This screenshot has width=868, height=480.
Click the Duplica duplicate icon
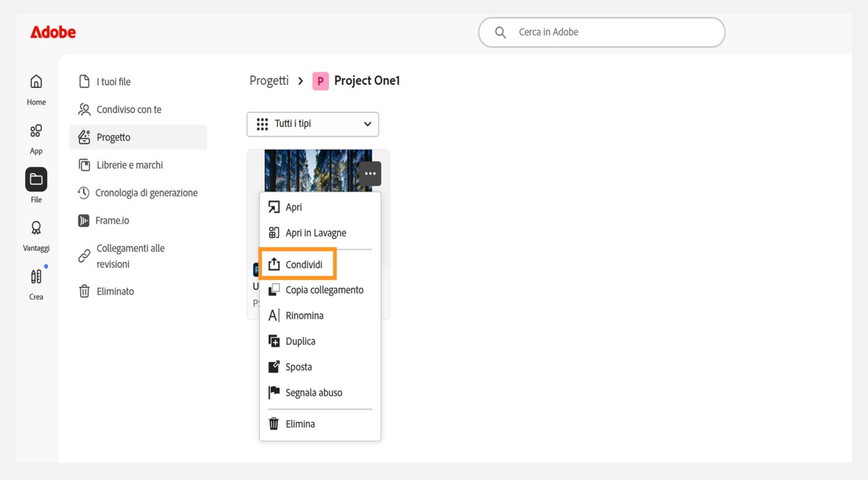click(274, 341)
